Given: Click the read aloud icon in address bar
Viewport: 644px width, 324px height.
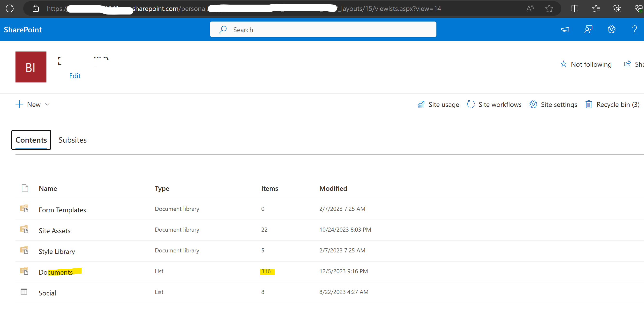Looking at the screenshot, I should click(x=530, y=8).
